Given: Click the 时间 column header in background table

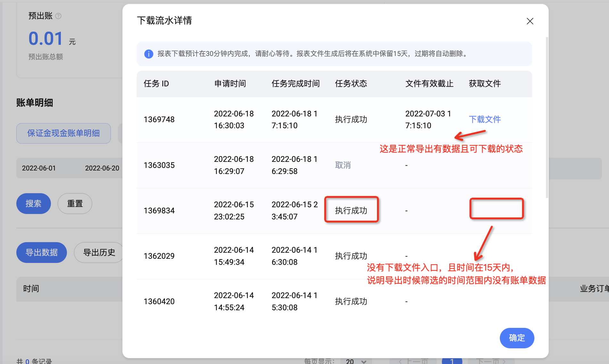Looking at the screenshot, I should pos(31,289).
